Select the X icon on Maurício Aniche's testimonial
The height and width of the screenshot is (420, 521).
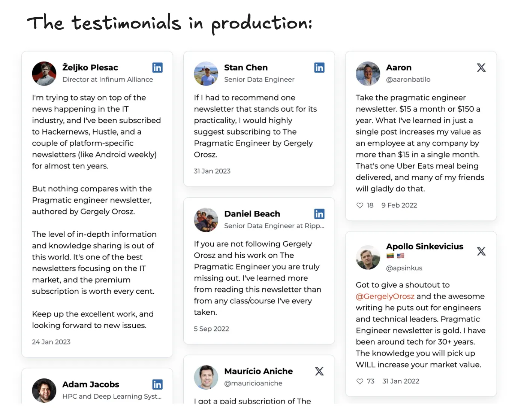319,371
